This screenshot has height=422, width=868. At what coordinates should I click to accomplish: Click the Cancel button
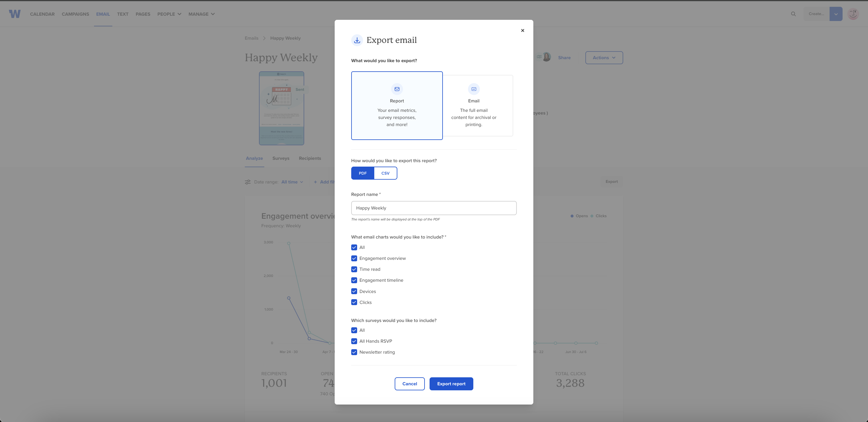[409, 384]
